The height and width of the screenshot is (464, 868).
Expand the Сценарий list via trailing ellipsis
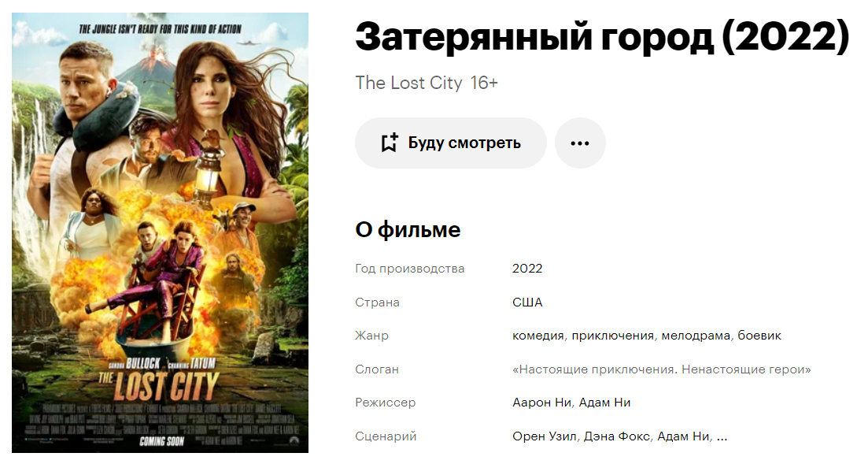coord(722,438)
